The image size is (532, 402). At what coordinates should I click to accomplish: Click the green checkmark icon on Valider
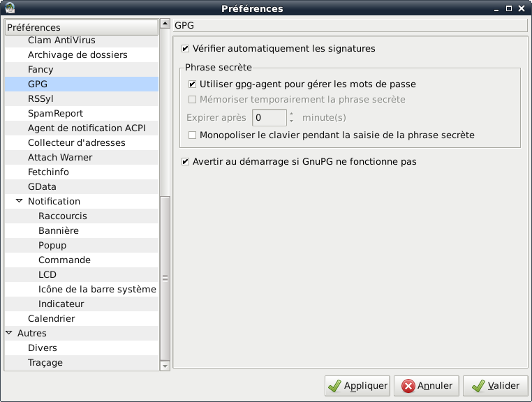pos(478,386)
